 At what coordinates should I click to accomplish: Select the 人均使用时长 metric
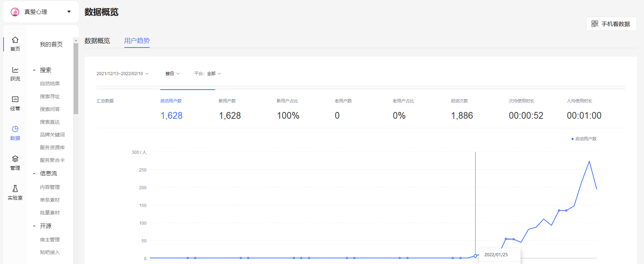[580, 101]
